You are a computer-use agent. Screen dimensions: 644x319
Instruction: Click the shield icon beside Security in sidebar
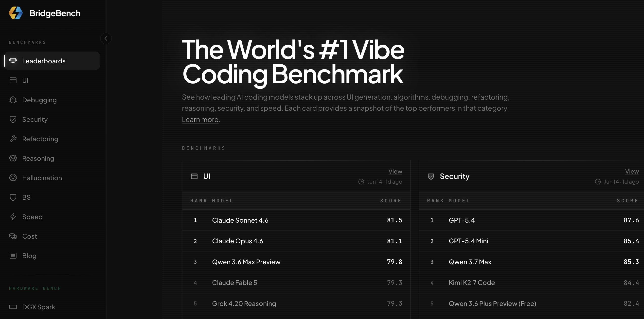13,120
